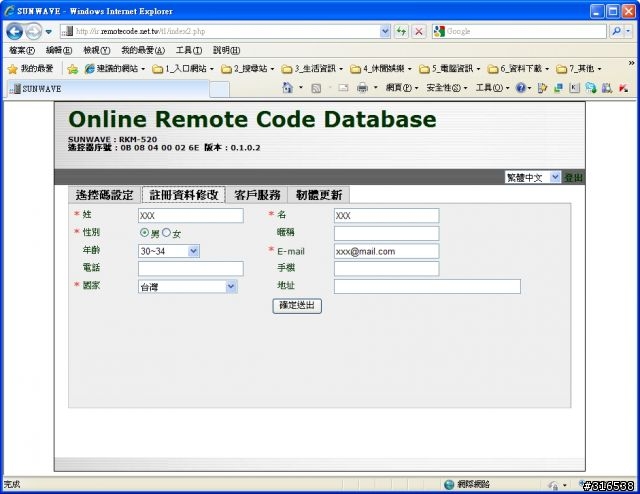Viewport: 640px width, 494px height.
Task: Open the 2_搜尋站 favorites folder
Action: (x=248, y=69)
